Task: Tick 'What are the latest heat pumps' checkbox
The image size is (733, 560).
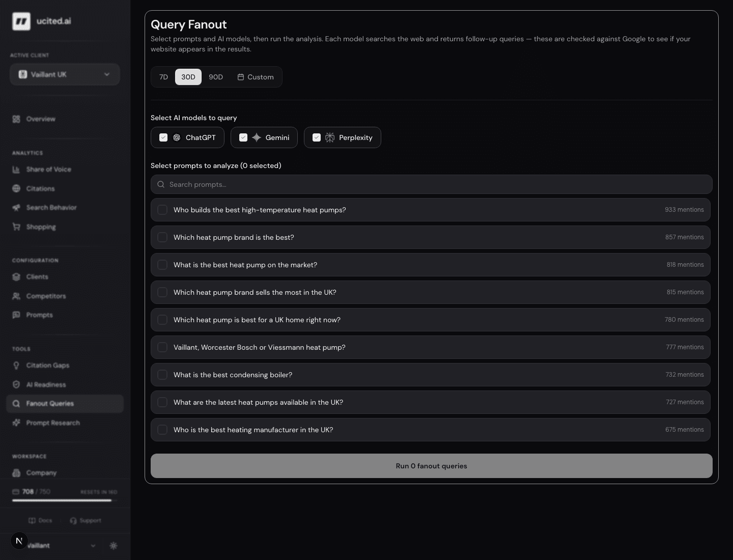Action: 162,402
